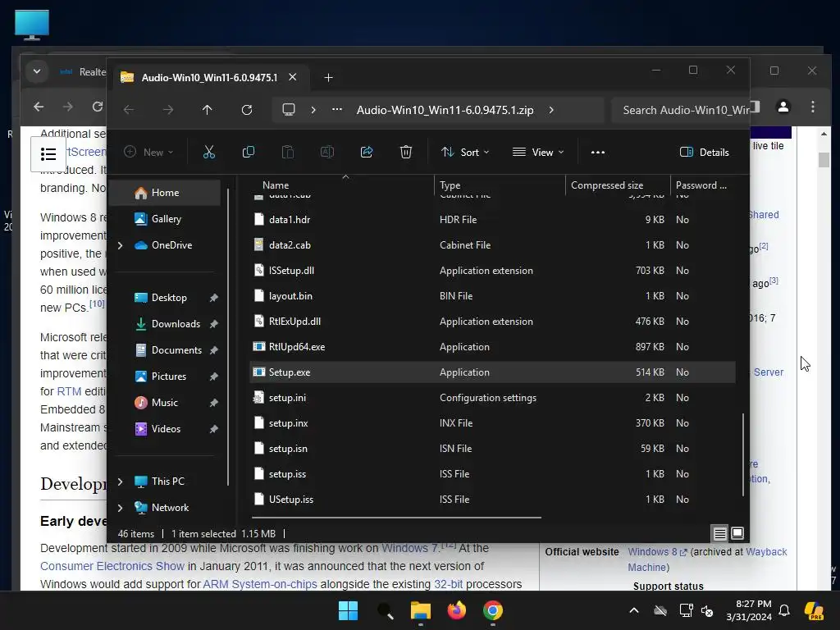Open Desktop quick access folder

(169, 298)
